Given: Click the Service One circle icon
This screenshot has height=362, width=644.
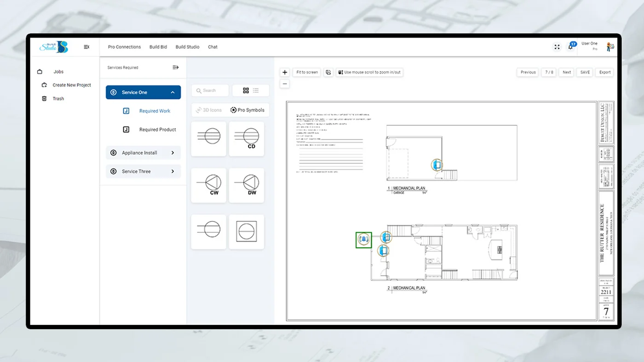Looking at the screenshot, I should pyautogui.click(x=114, y=92).
